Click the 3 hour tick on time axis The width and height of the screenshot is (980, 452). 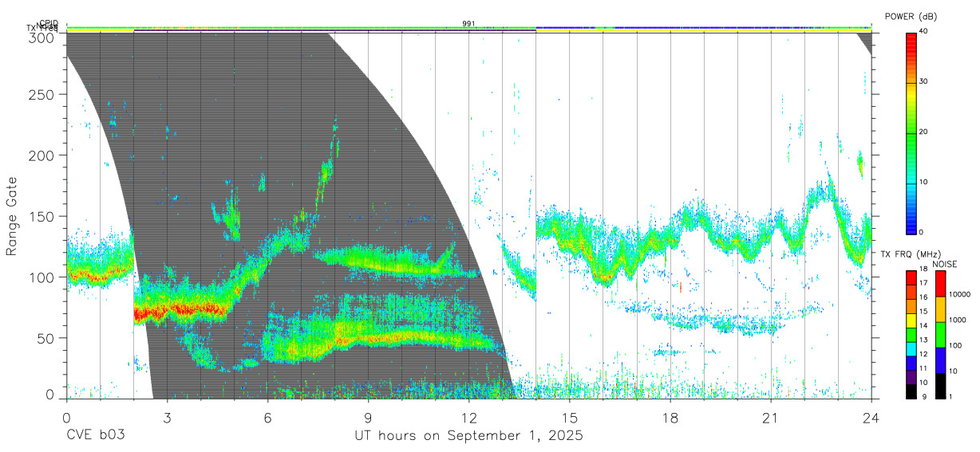click(x=167, y=418)
